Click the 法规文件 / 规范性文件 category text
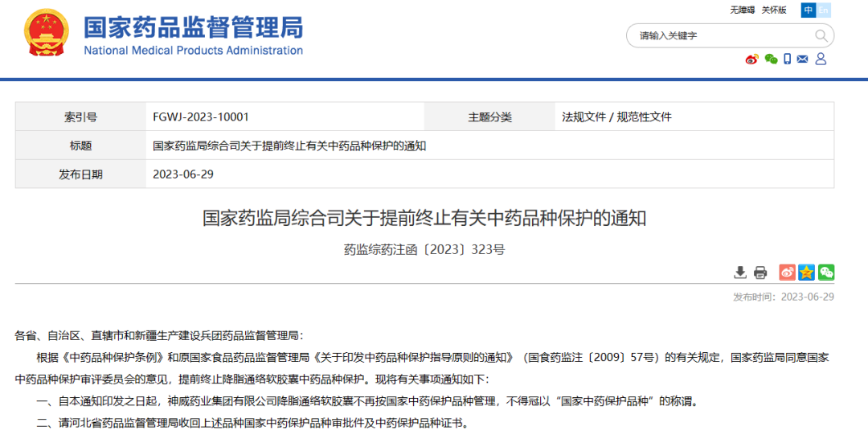 [616, 117]
